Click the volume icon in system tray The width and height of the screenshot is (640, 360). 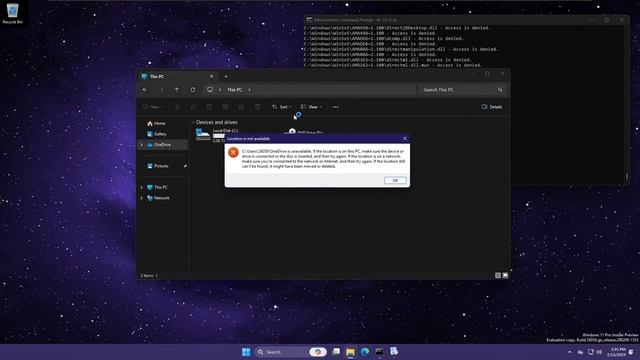coord(599,352)
